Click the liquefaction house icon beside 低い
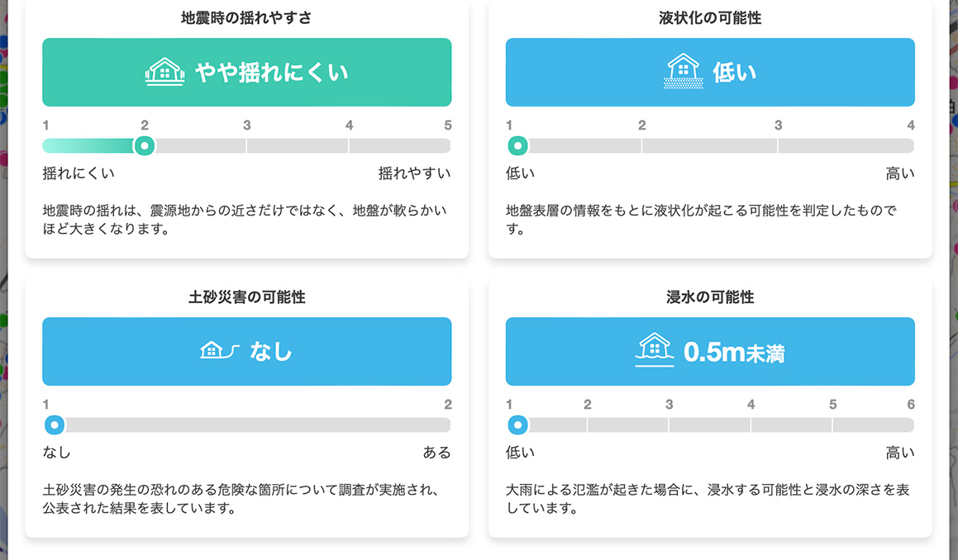This screenshot has width=958, height=560. (x=683, y=72)
